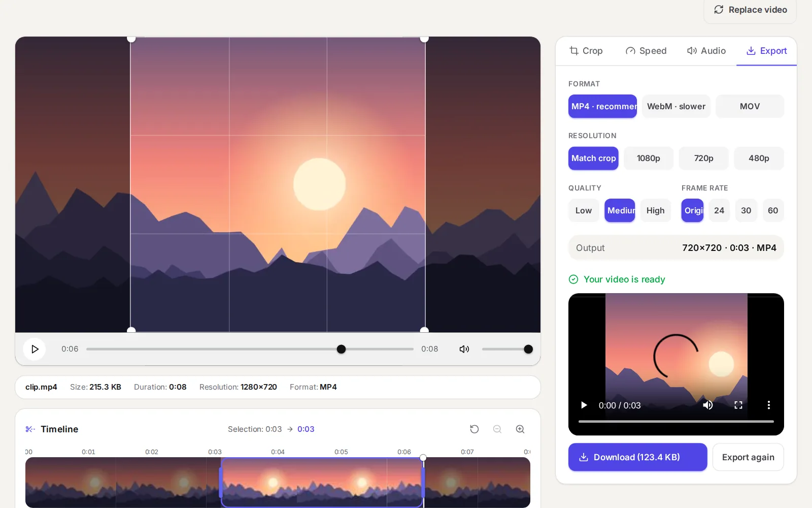Set frame rate to 60

coord(773,210)
